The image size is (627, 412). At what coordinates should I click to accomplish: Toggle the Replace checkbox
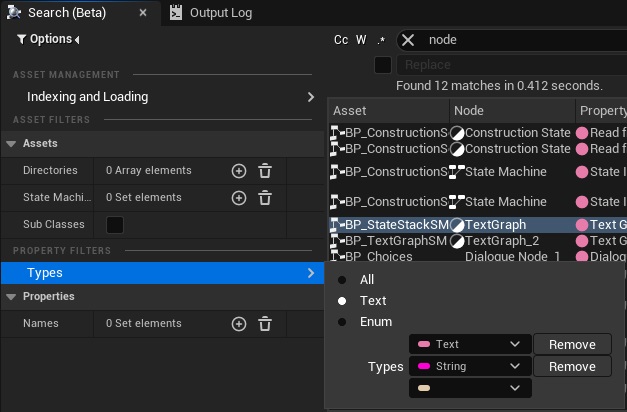(x=383, y=65)
